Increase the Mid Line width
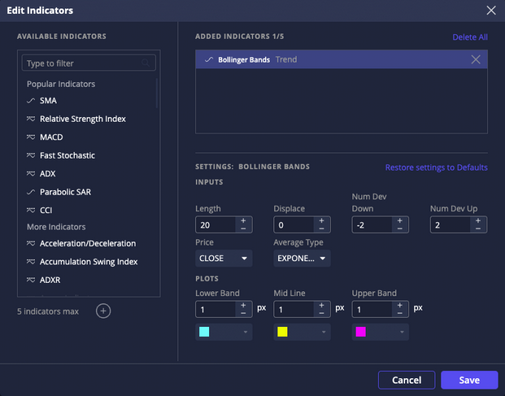The width and height of the screenshot is (505, 396). tap(322, 305)
